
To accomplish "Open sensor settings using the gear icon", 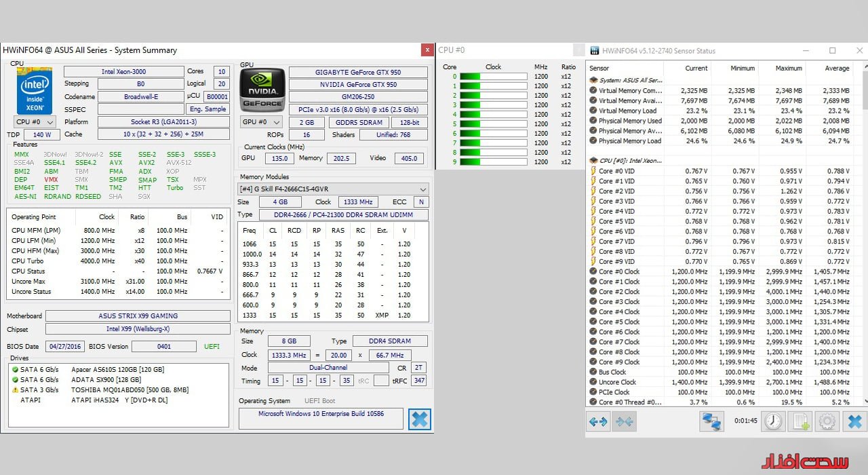I will 827,421.
